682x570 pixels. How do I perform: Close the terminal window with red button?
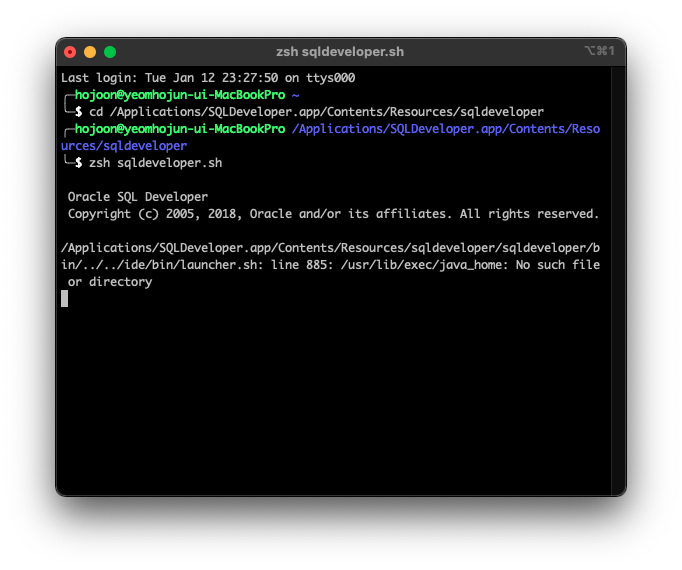(70, 52)
